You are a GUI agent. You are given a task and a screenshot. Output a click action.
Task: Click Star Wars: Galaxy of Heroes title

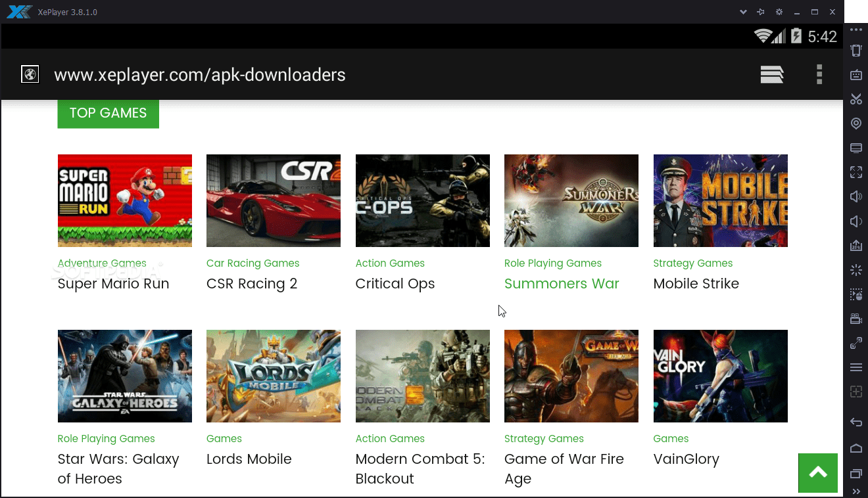[118, 469]
